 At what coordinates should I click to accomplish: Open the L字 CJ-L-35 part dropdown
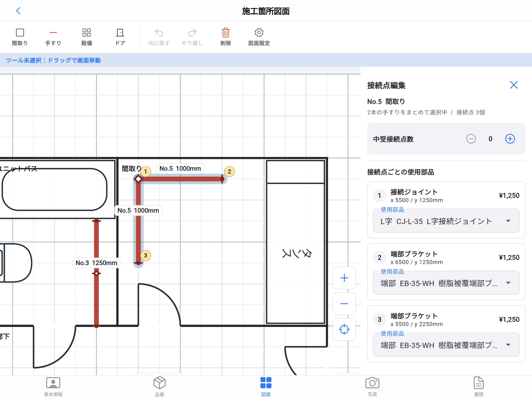coord(446,221)
